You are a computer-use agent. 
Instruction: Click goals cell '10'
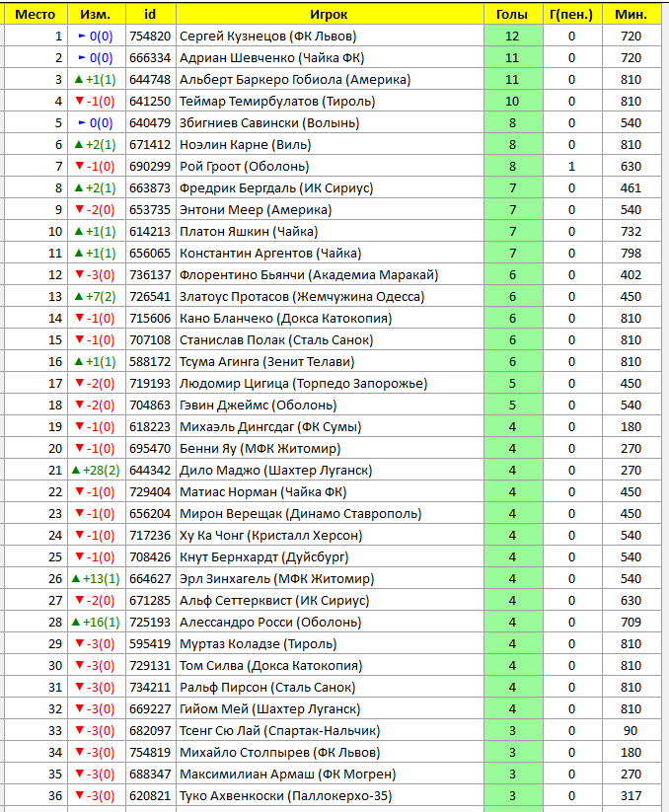(513, 102)
